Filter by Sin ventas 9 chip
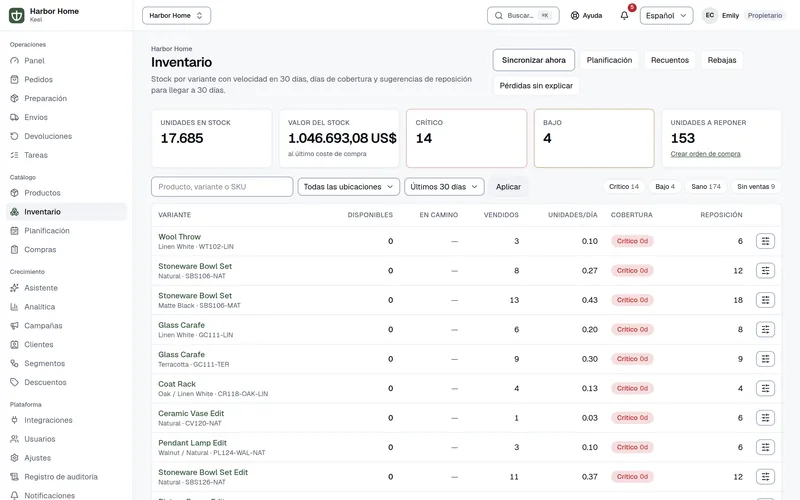The height and width of the screenshot is (500, 800). pyautogui.click(x=756, y=187)
